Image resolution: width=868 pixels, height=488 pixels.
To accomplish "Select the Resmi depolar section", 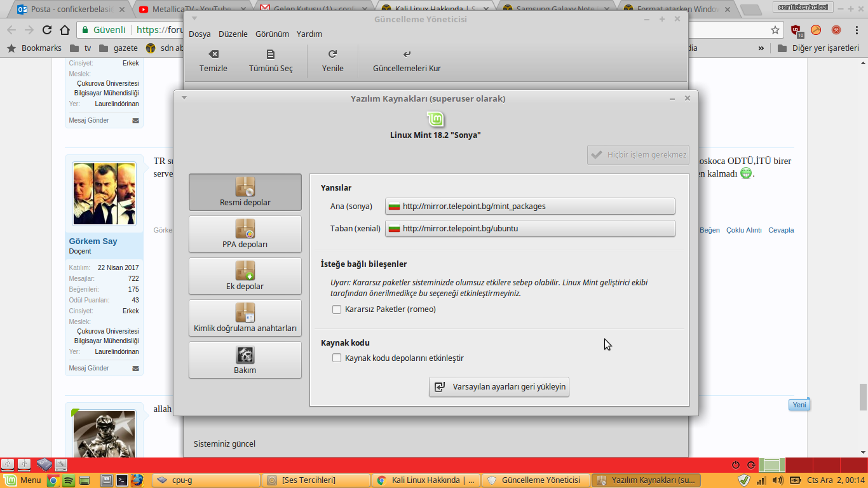I will pyautogui.click(x=245, y=192).
